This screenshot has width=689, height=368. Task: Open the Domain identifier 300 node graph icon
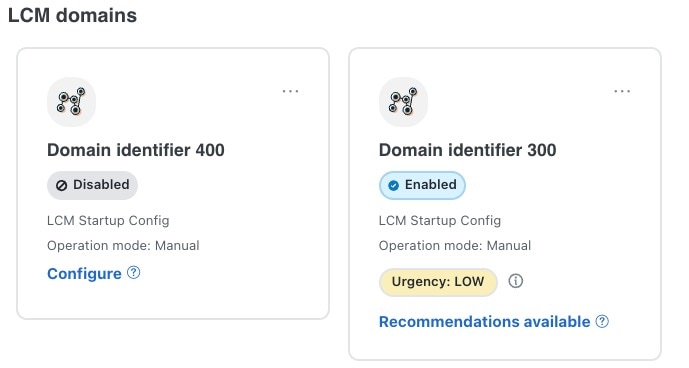(403, 102)
